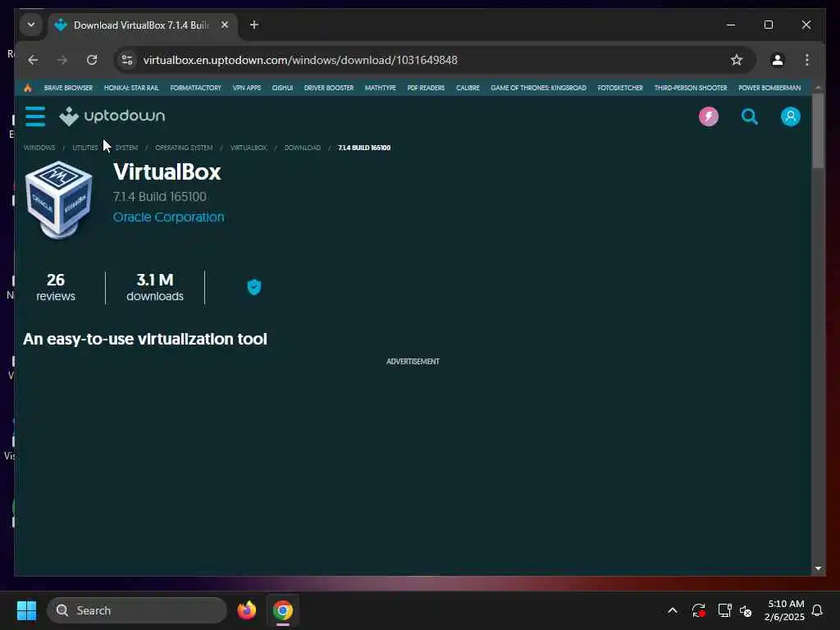Open the user account icon on Uptodown
The width and height of the screenshot is (840, 630).
coord(790,116)
